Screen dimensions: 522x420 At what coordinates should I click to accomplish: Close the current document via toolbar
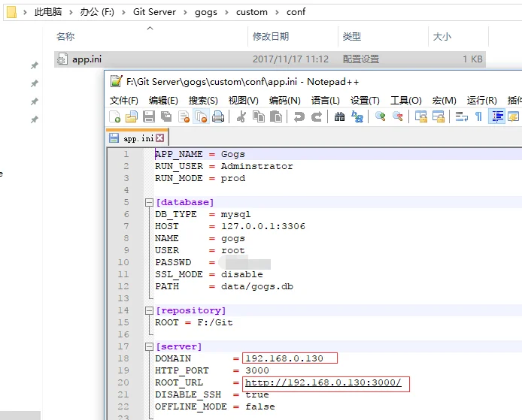click(x=184, y=116)
